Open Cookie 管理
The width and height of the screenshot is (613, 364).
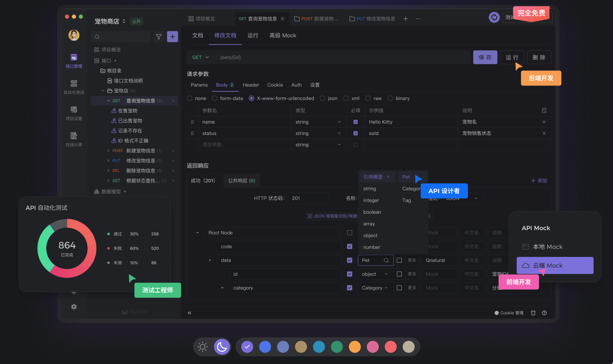point(509,313)
